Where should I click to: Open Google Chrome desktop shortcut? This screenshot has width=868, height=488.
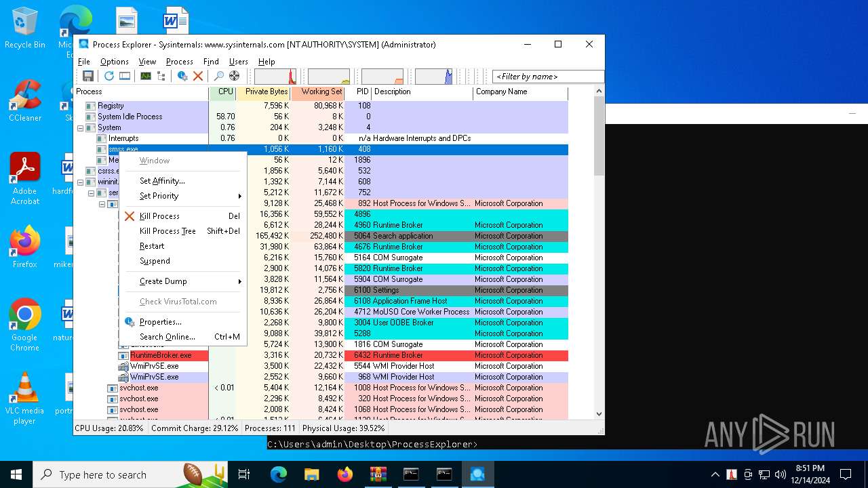(25, 325)
